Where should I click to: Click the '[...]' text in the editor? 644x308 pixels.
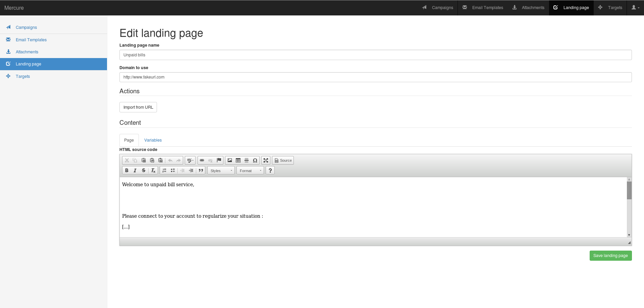(x=126, y=227)
